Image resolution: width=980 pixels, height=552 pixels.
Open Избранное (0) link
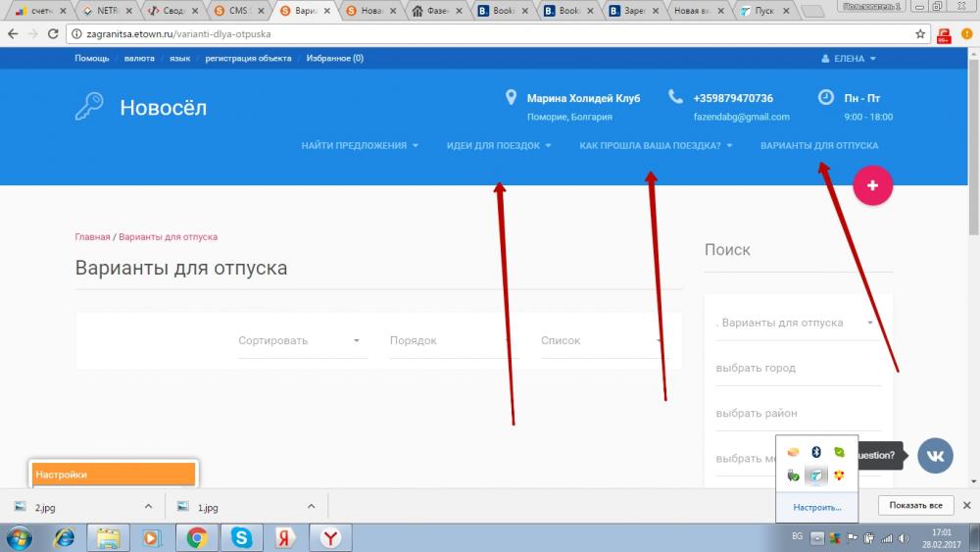tap(334, 58)
